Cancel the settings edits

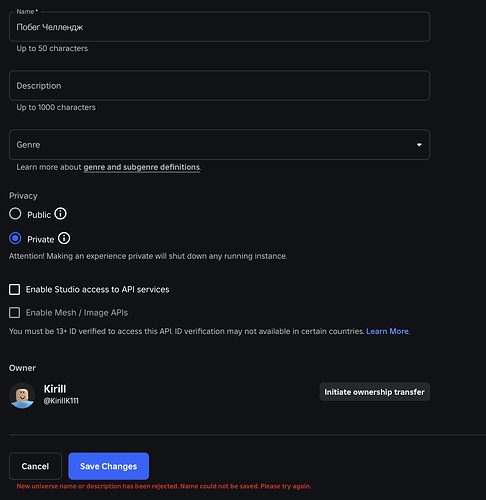click(x=35, y=466)
